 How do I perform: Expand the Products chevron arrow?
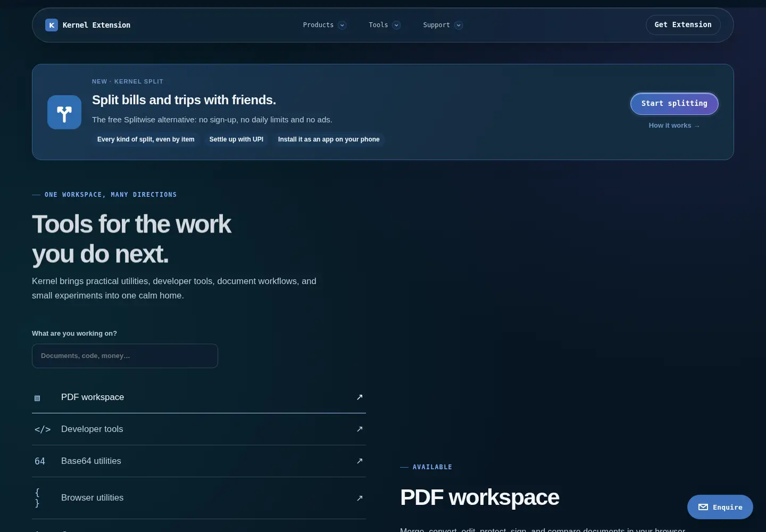click(342, 25)
